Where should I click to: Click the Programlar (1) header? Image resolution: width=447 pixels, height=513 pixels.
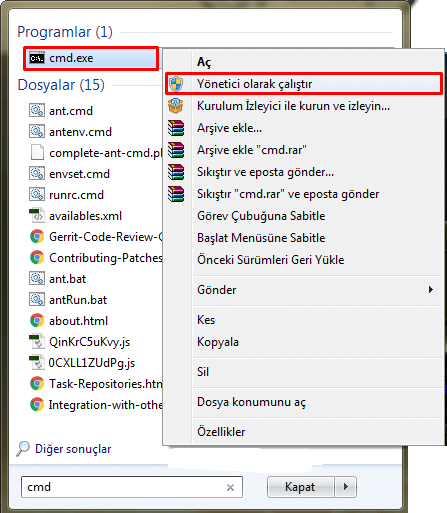click(65, 32)
